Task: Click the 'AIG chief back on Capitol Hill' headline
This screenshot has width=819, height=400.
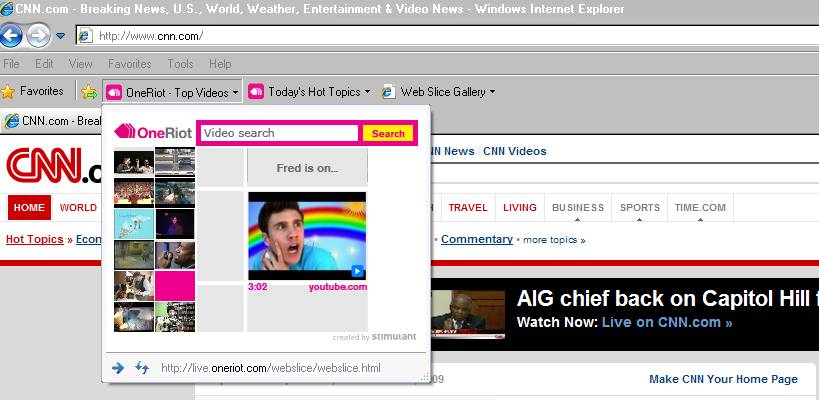Action: (x=668, y=298)
